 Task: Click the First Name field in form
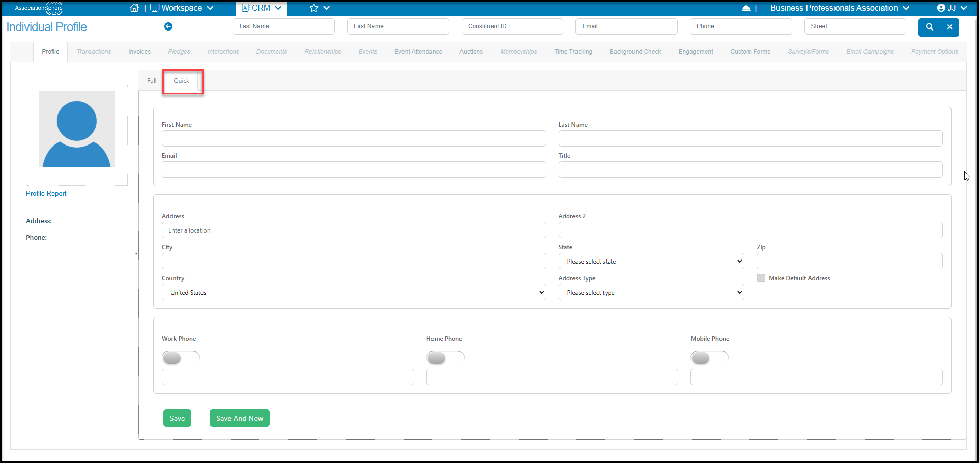(354, 138)
